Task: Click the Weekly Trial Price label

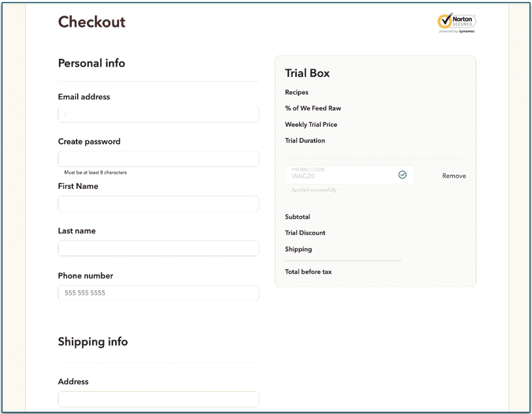Action: (311, 124)
